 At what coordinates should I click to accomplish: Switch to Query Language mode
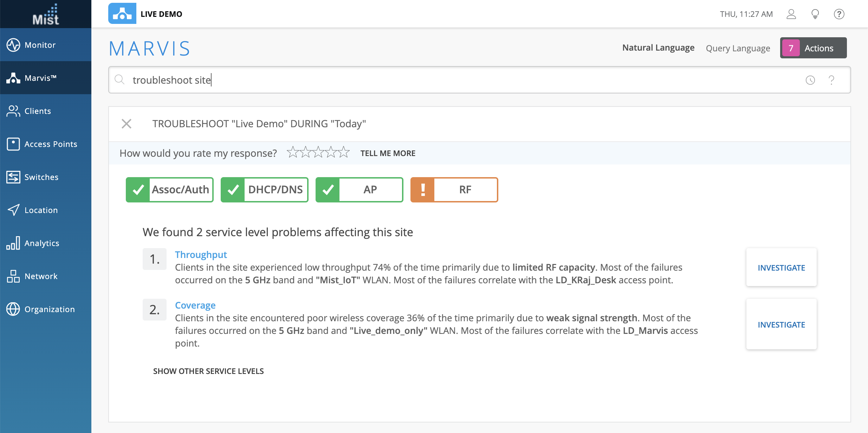[x=738, y=48]
